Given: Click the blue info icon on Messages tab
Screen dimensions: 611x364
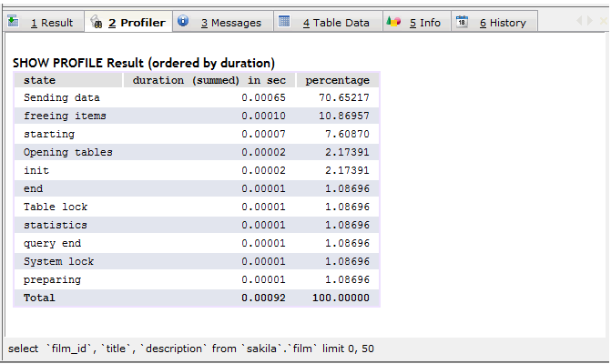Looking at the screenshot, I should [x=184, y=22].
